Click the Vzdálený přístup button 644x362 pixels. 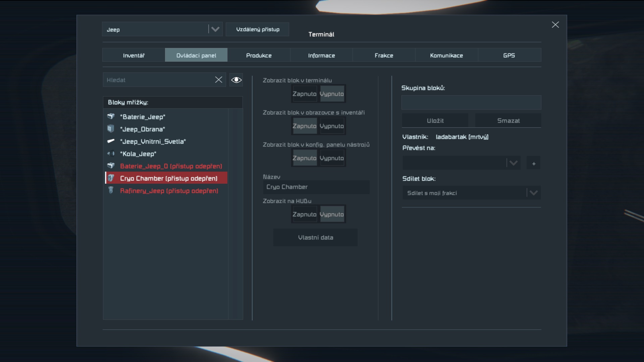point(257,29)
